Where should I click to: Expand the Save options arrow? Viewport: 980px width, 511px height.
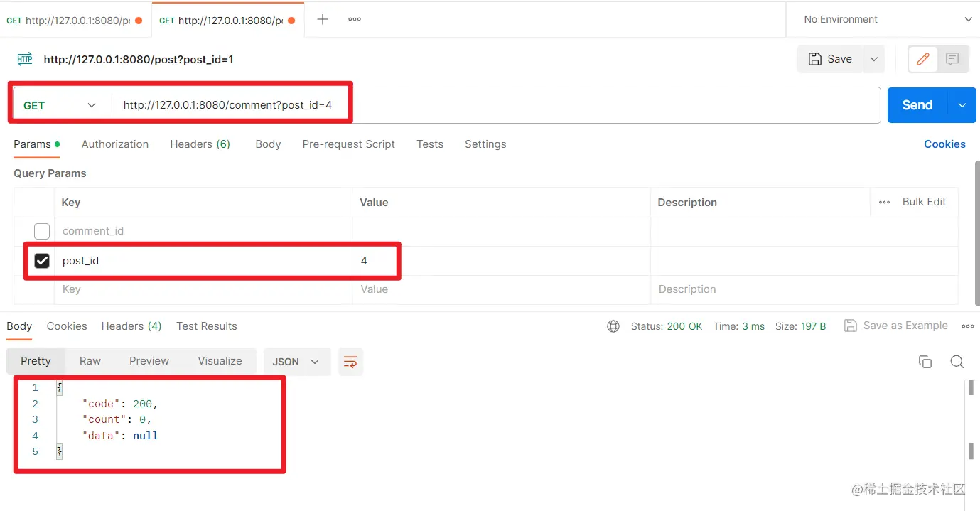pyautogui.click(x=873, y=59)
